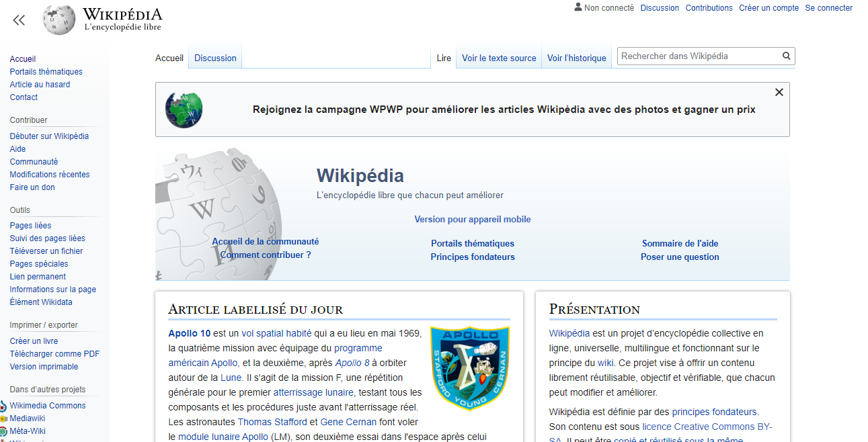
Task: Open Principes fondateurs in the header banner
Action: click(x=473, y=257)
